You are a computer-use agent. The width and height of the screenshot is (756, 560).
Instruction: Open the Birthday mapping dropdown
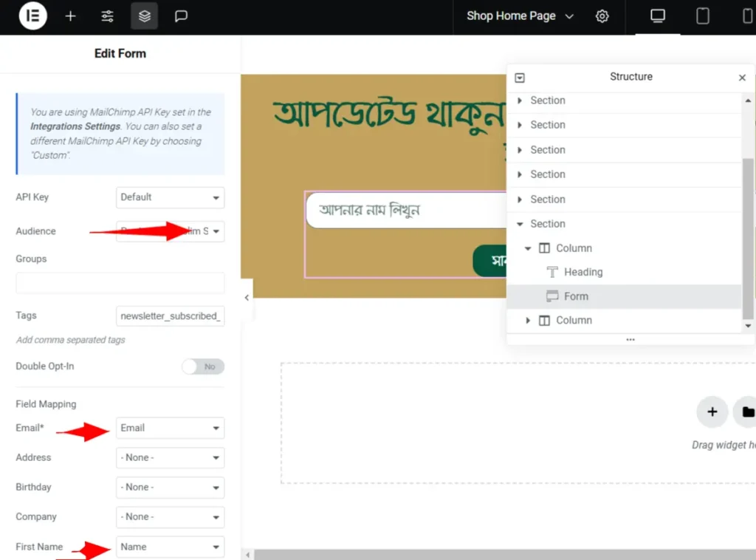coord(171,487)
